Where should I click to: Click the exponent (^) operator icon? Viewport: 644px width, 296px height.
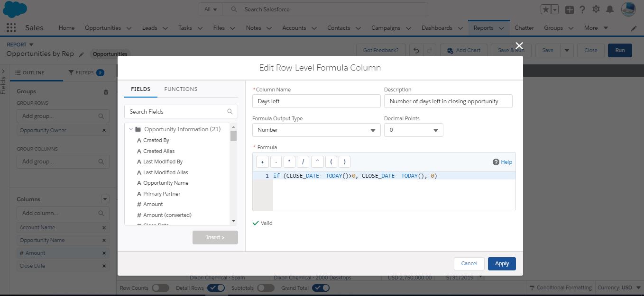pyautogui.click(x=317, y=161)
